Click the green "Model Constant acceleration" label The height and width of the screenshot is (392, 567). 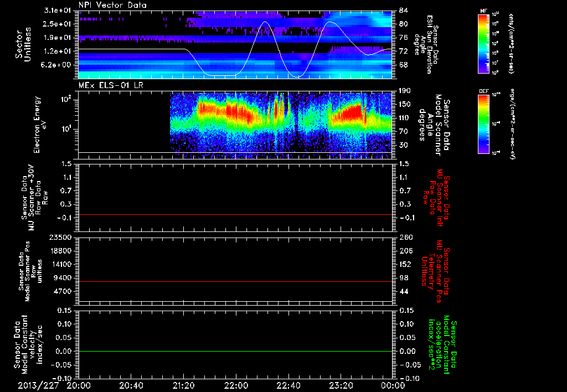(x=442, y=344)
